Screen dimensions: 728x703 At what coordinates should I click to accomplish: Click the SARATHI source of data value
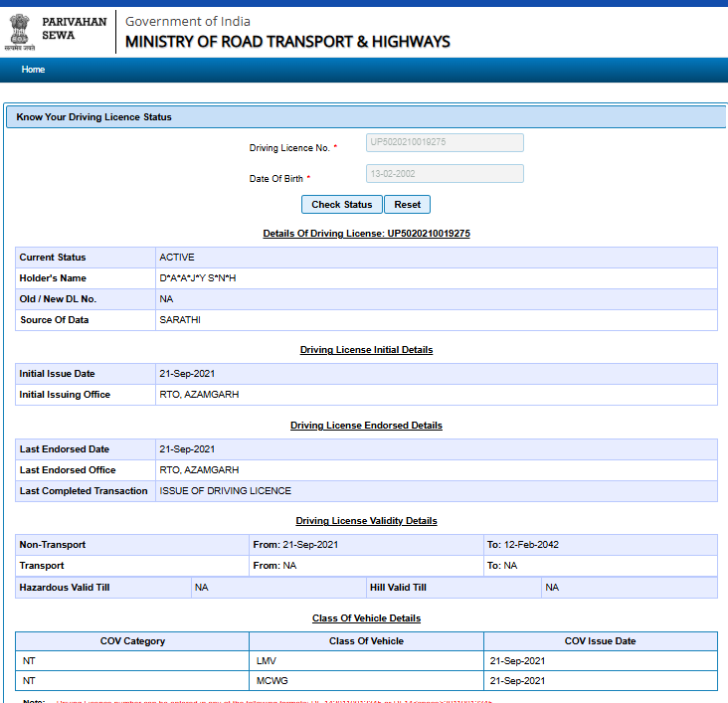click(180, 320)
